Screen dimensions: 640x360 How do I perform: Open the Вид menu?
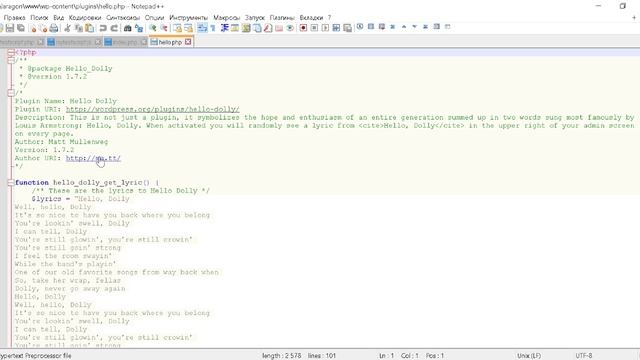(x=59, y=18)
